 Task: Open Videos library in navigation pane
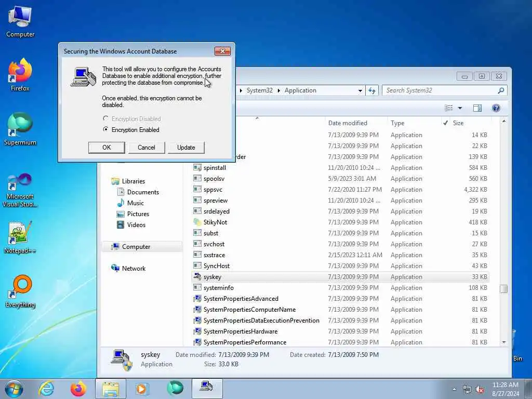(136, 224)
